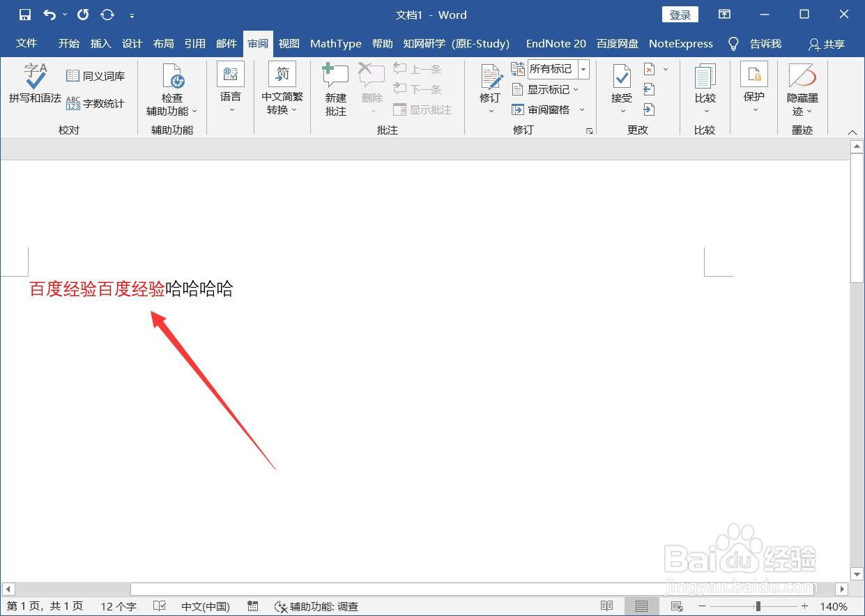This screenshot has height=616, width=865.
Task: Click 隐藏墨迹 hide ink icon
Action: (x=802, y=76)
